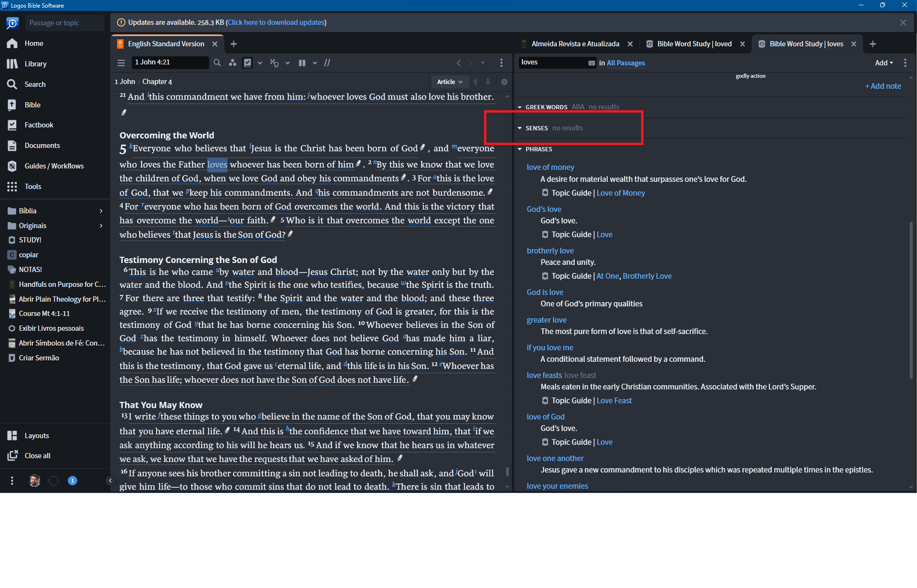The image size is (917, 588).
Task: Open the interlinear options dropdown arrow
Action: [288, 63]
